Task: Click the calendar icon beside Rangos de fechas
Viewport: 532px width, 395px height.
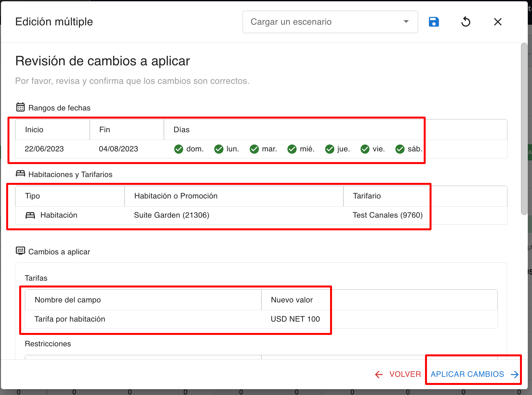Action: pyautogui.click(x=20, y=107)
